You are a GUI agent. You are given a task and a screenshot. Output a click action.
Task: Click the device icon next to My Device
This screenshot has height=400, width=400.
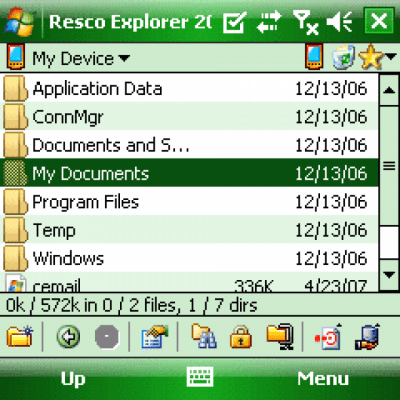pyautogui.click(x=16, y=57)
